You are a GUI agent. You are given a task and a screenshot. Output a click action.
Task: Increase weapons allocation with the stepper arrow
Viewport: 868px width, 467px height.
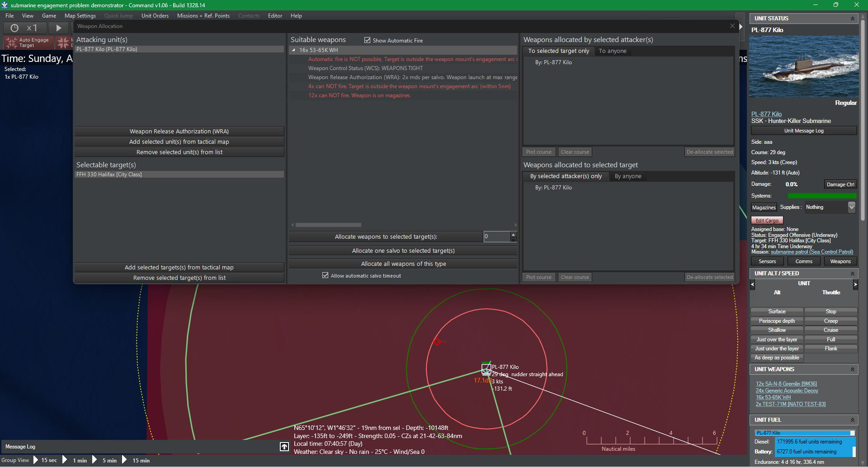click(513, 234)
